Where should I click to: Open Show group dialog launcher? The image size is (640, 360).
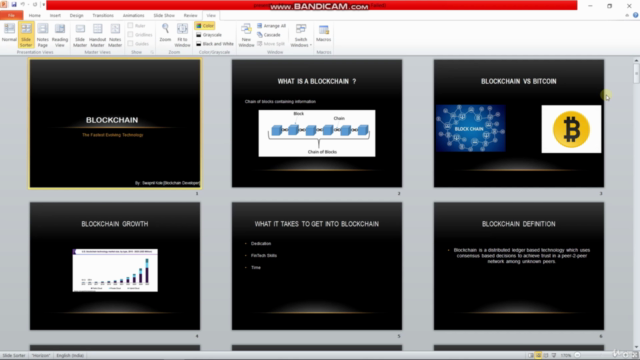tap(152, 52)
